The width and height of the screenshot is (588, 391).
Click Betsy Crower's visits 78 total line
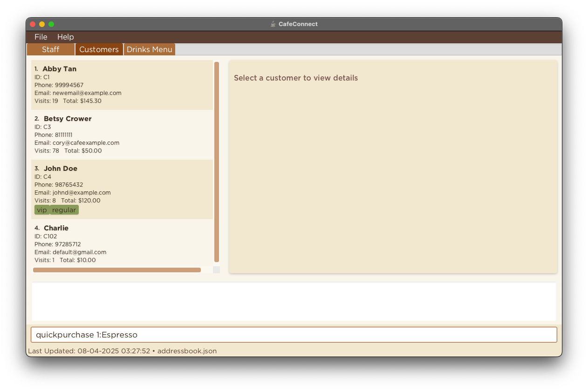(x=68, y=151)
